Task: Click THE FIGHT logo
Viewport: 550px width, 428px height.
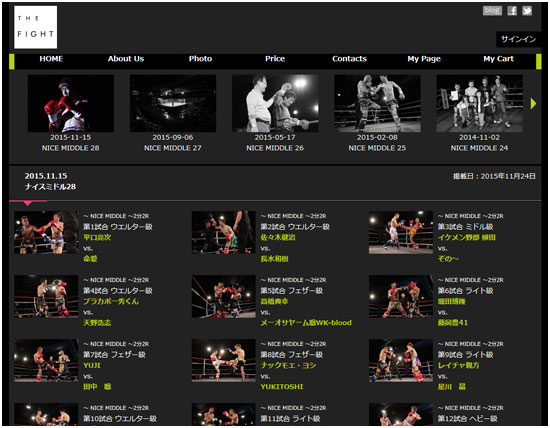Action: 35,27
